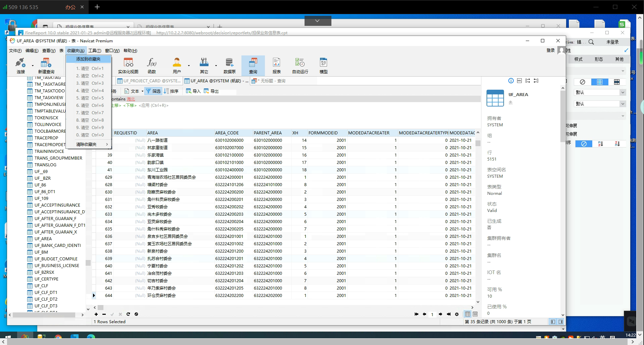Open the 报表 report toolbar icon
This screenshot has width=644, height=345.
coord(276,66)
